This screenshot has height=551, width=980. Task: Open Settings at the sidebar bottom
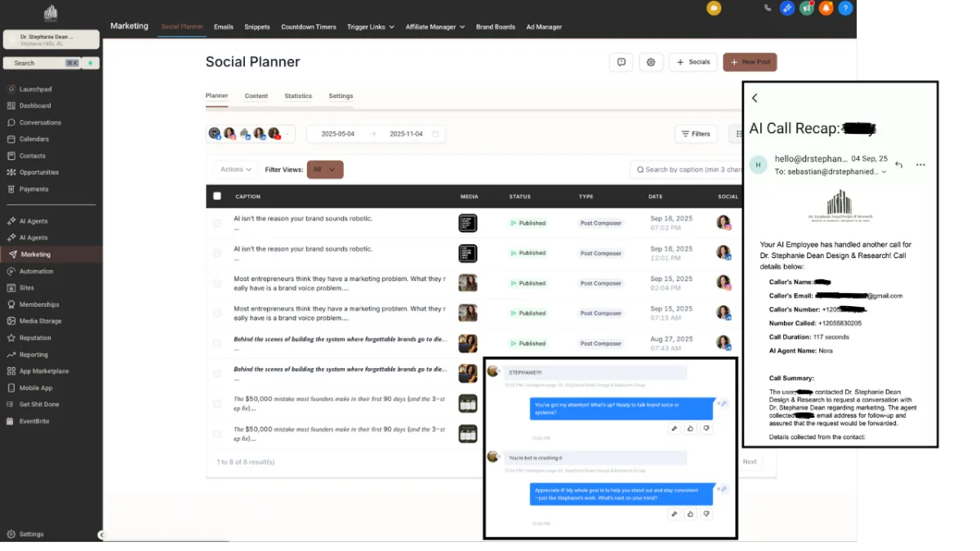(31, 534)
